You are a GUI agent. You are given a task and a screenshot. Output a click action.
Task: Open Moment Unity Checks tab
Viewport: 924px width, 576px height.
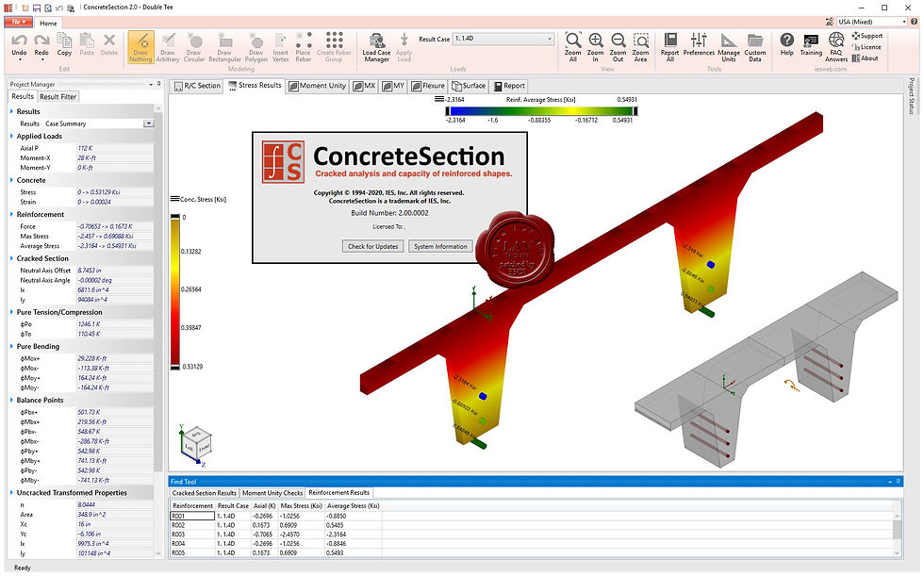click(x=272, y=493)
